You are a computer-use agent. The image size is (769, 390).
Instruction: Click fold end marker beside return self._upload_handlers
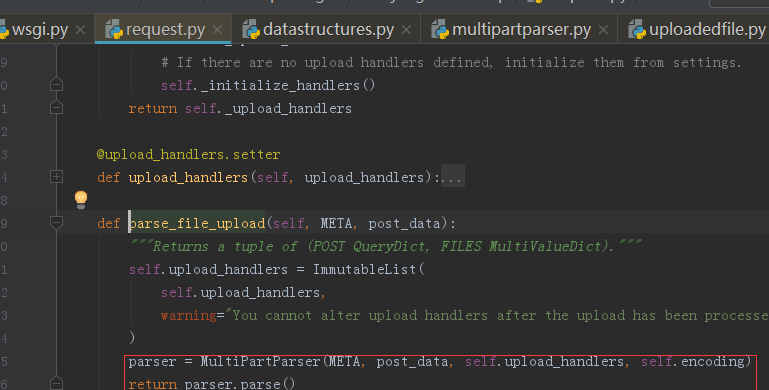56,107
